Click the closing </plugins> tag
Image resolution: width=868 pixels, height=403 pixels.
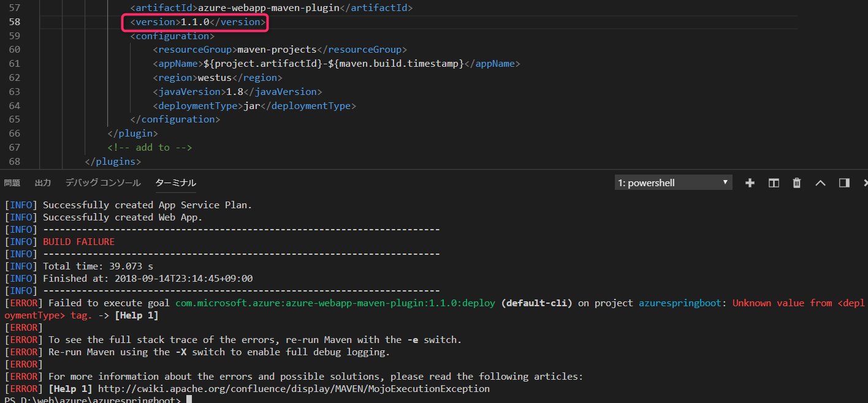(x=113, y=162)
